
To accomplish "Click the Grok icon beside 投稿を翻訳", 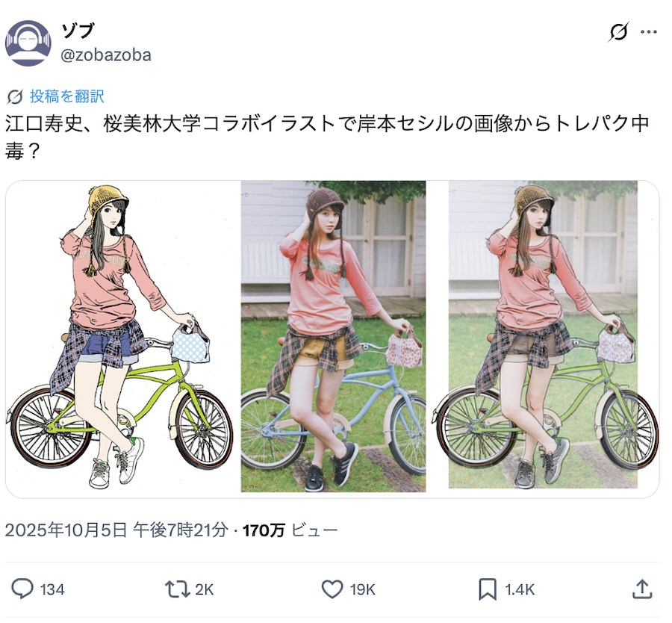I will point(15,97).
